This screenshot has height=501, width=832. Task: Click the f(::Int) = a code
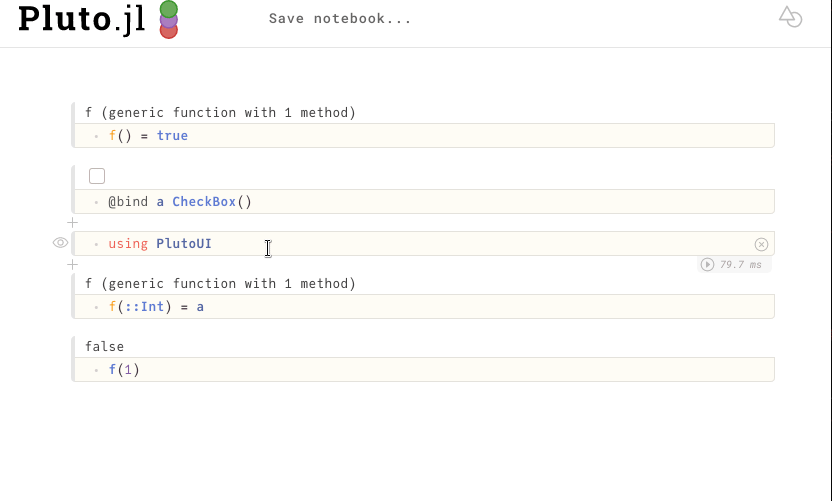423,307
